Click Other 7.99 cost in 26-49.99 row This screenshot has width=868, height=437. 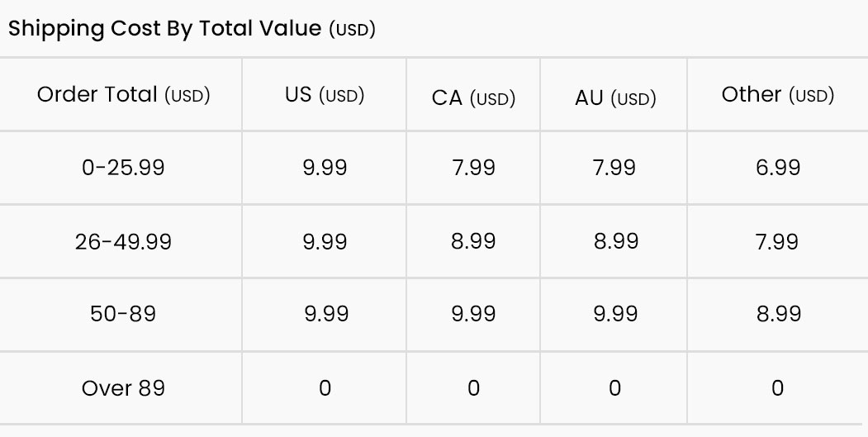[x=777, y=241]
